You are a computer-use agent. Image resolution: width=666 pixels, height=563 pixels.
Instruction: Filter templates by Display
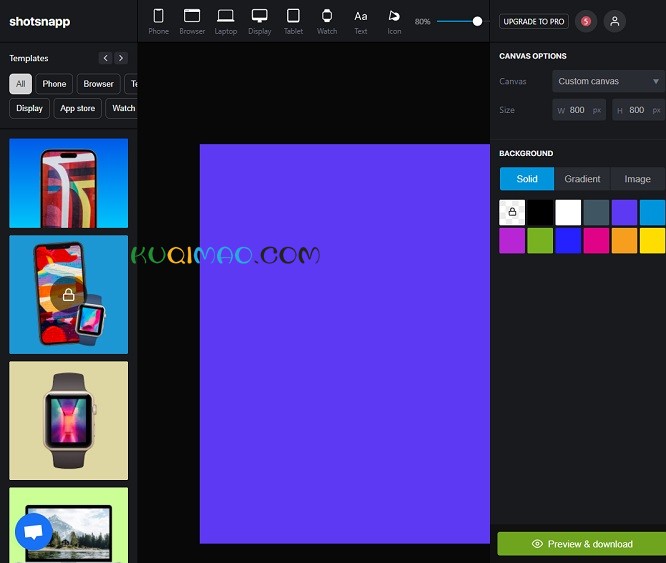(x=29, y=108)
